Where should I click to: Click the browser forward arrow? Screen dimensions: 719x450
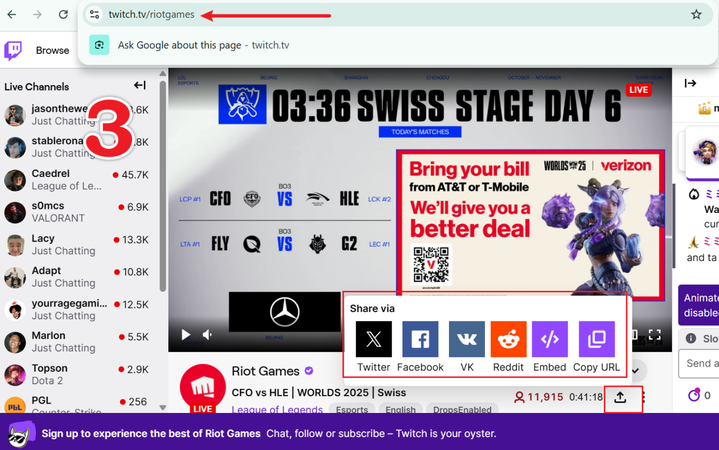click(37, 15)
